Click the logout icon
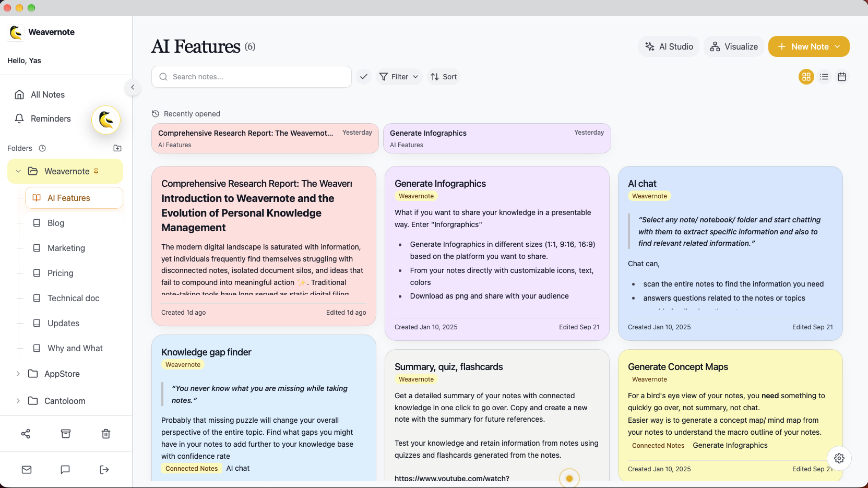 (x=104, y=470)
